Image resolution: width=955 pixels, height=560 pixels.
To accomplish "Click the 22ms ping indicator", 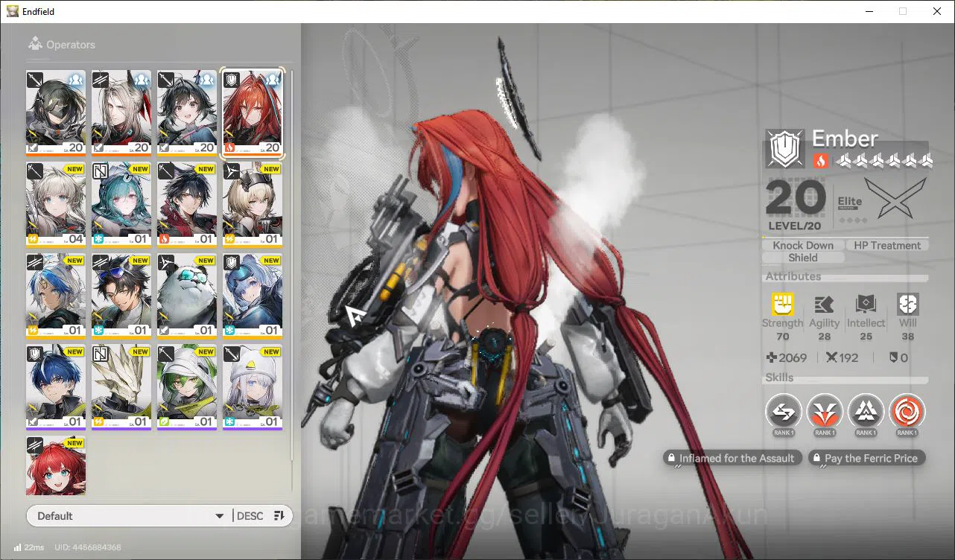I will pyautogui.click(x=29, y=547).
